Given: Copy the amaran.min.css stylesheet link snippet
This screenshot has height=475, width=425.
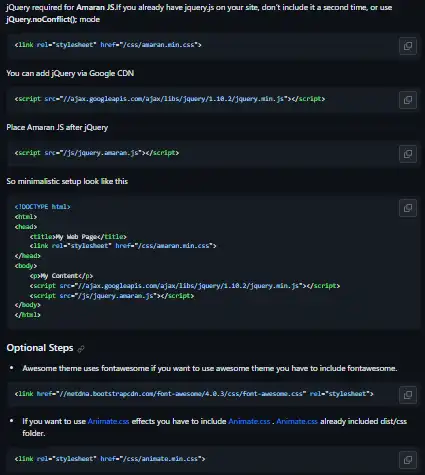Looking at the screenshot, I should pyautogui.click(x=408, y=46).
